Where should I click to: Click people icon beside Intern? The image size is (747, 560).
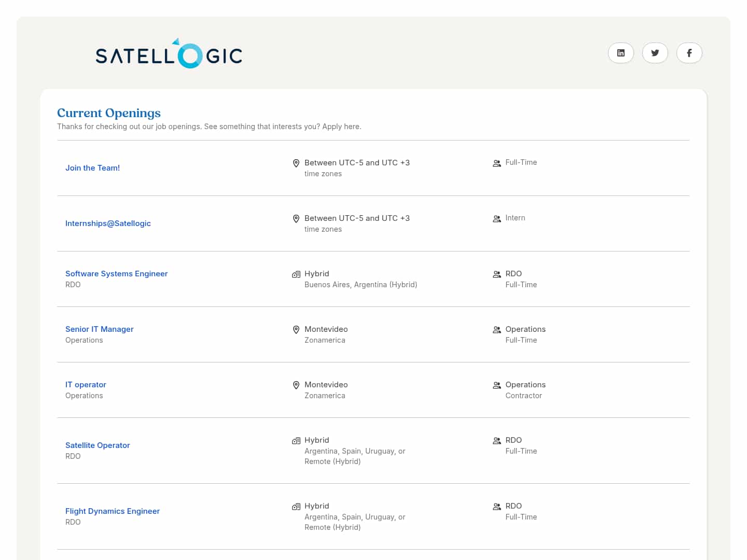(496, 219)
